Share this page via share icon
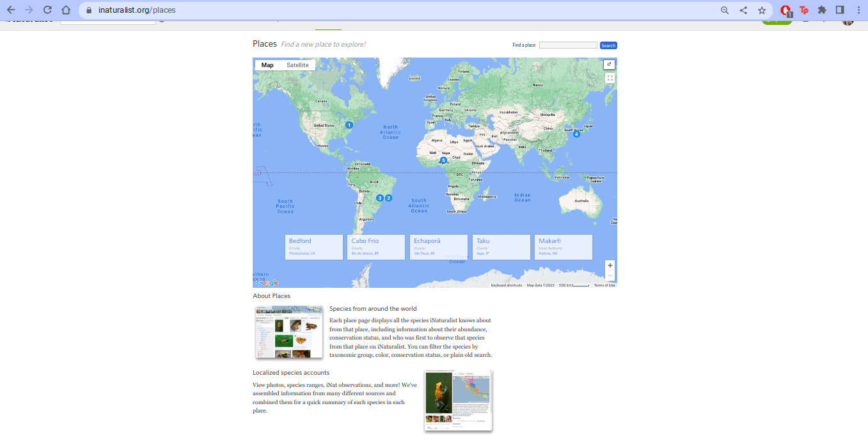This screenshot has height=440, width=868. (x=743, y=10)
